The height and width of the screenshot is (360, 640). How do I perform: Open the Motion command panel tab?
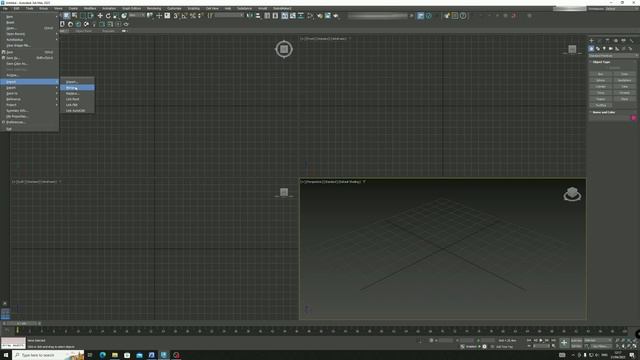pyautogui.click(x=616, y=40)
